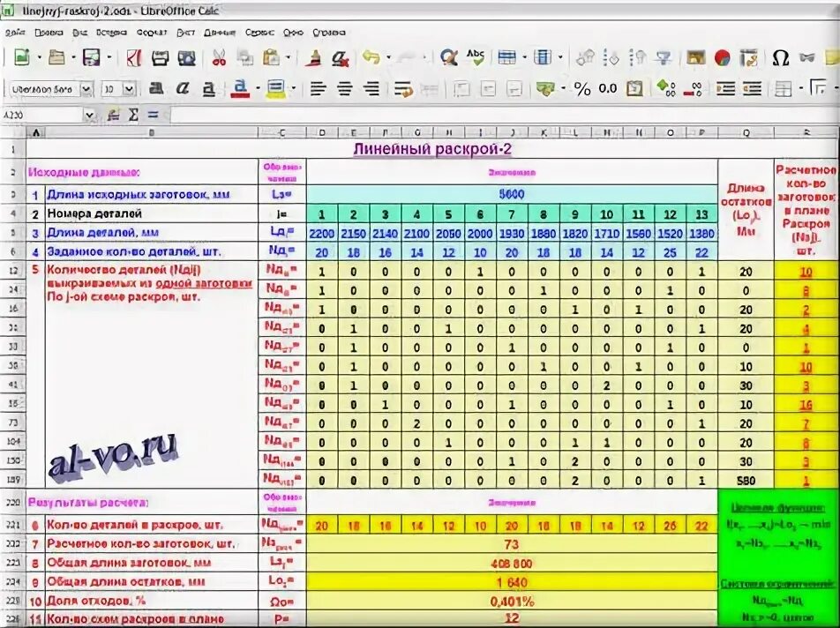Toggle Align Right
This screenshot has height=628, width=840.
click(371, 89)
